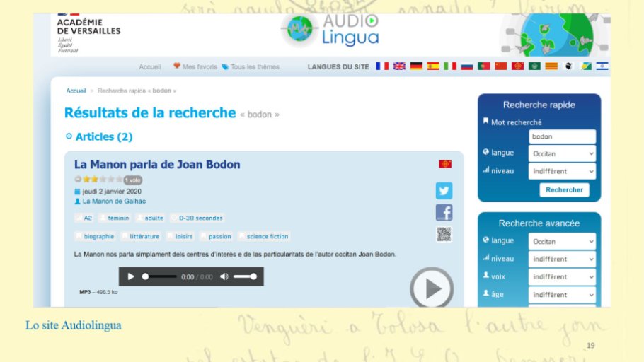Adjust the audio volume slider
Screen dimensions: 644x362
[x=245, y=276]
